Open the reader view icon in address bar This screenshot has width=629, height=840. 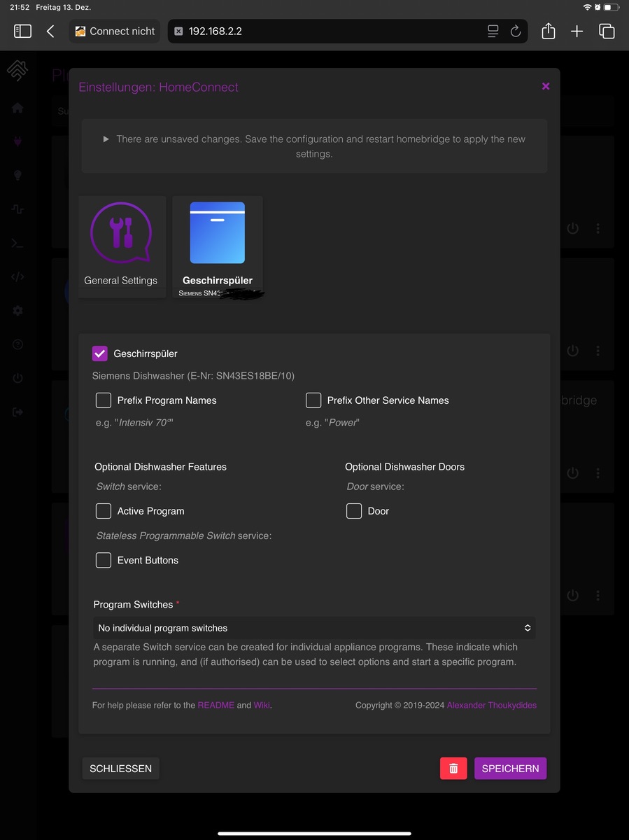[493, 31]
